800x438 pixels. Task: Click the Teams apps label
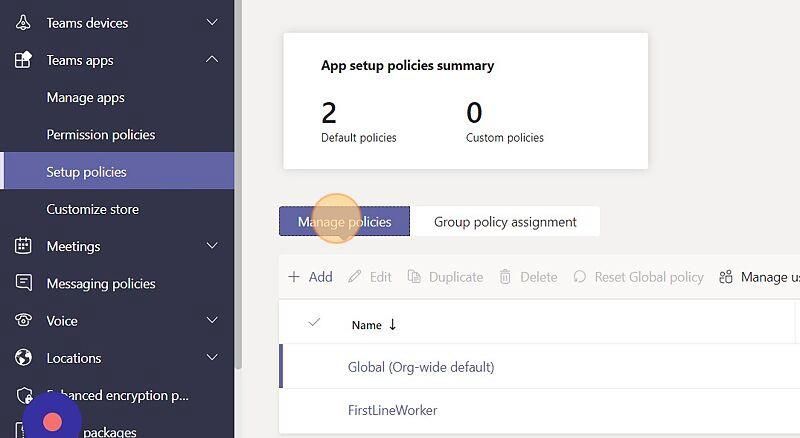pos(80,60)
